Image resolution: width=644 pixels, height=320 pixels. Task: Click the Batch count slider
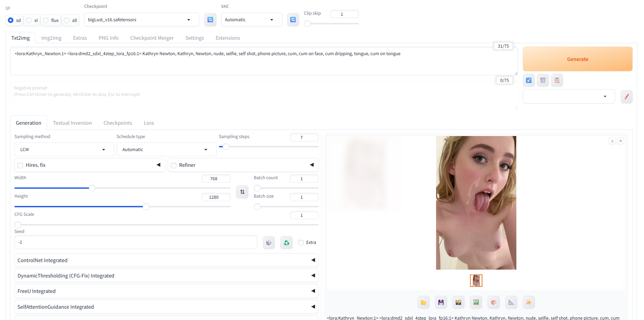286,188
